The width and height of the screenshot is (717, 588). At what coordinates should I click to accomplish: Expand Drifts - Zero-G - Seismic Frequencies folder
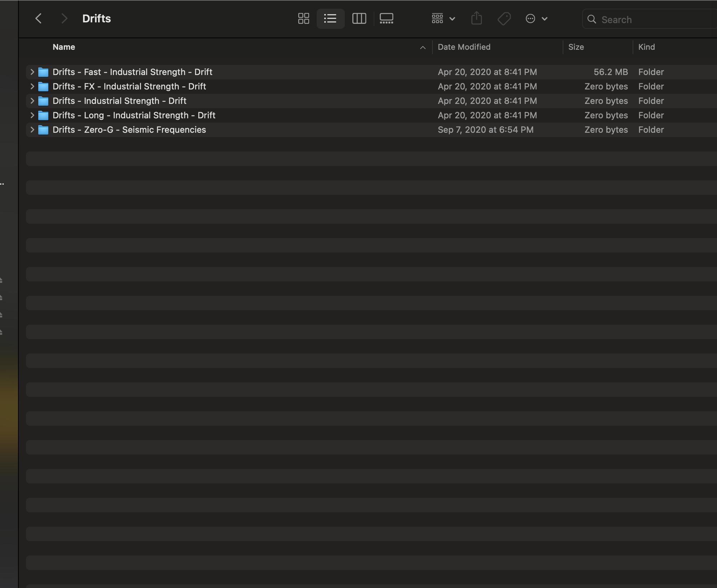[32, 130]
